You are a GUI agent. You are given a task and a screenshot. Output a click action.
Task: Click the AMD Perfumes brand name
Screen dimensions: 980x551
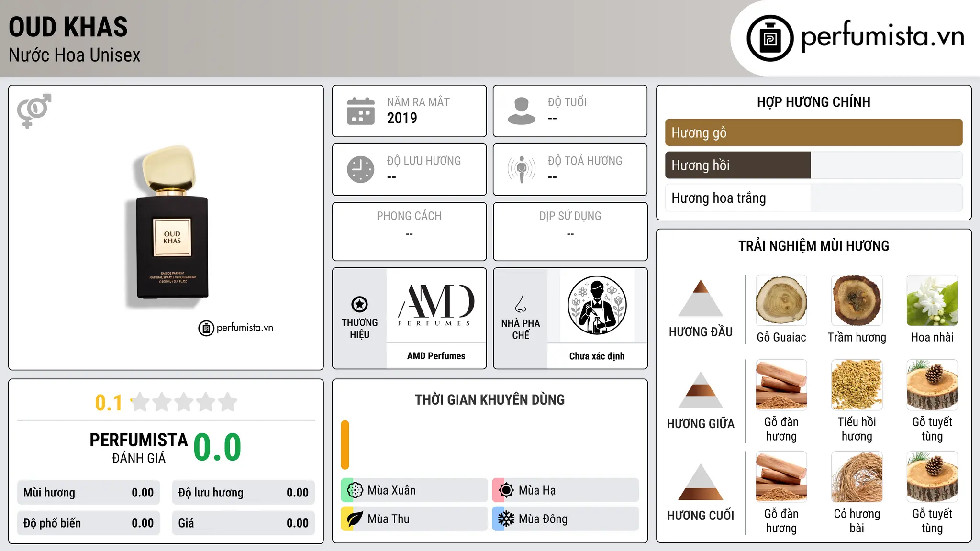(436, 356)
